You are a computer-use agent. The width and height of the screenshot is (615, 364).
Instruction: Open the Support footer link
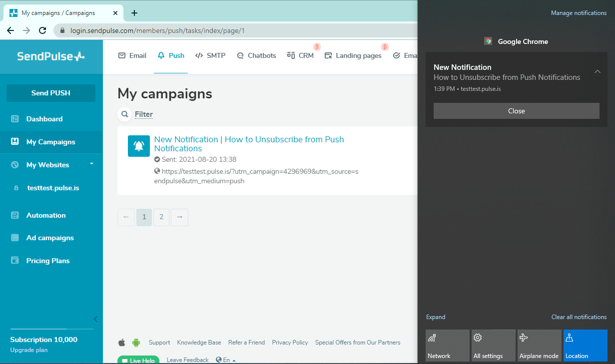159,343
